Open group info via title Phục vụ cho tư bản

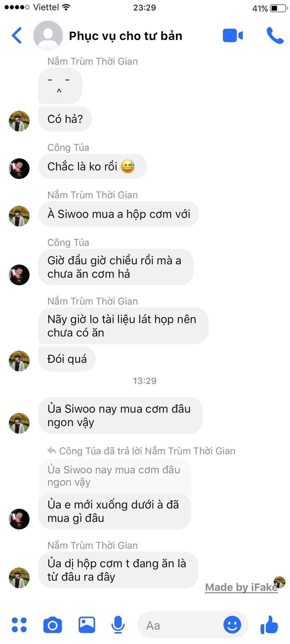click(126, 36)
